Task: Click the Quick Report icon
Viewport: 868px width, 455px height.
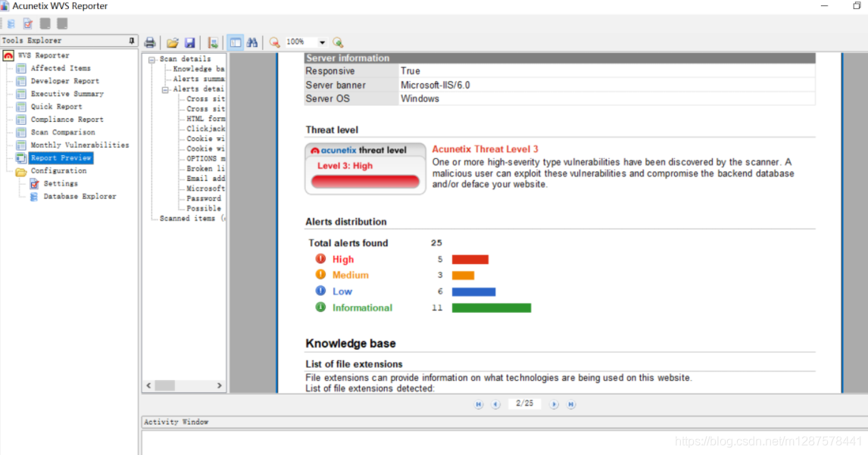Action: 21,106
